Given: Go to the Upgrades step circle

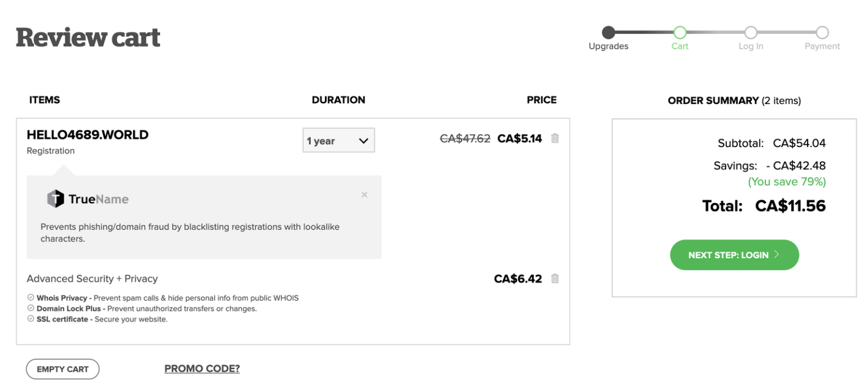Looking at the screenshot, I should coord(609,32).
